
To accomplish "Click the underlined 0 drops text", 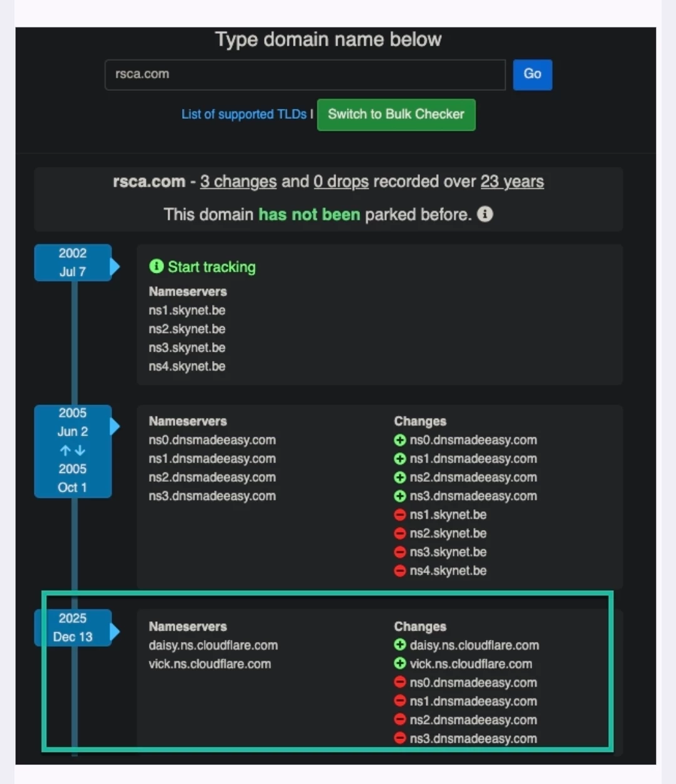I will point(341,182).
